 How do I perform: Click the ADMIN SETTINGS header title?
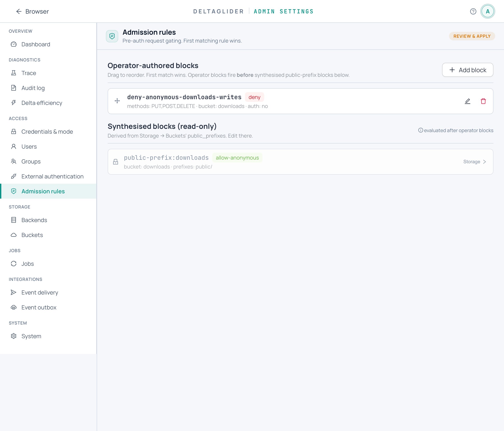(x=284, y=11)
